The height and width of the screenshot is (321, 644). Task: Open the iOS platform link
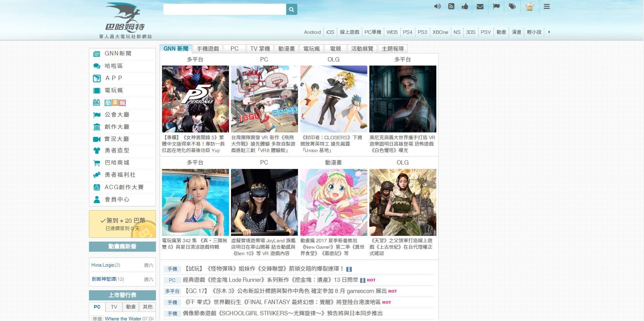pos(330,32)
